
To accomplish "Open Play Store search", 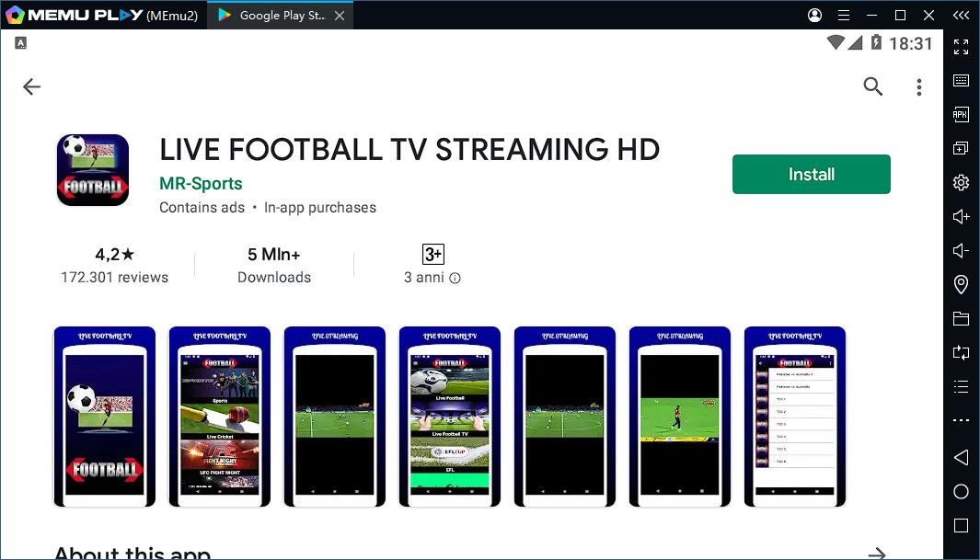I will [x=872, y=86].
